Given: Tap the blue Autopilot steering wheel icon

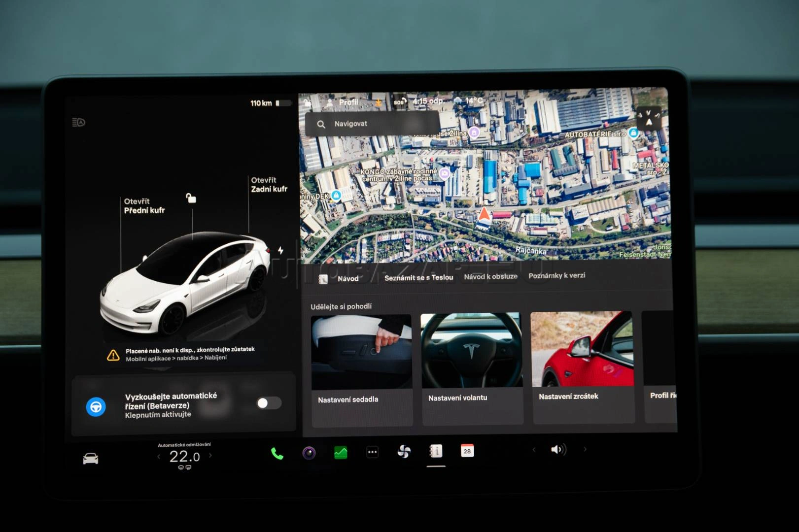Looking at the screenshot, I should point(96,407).
